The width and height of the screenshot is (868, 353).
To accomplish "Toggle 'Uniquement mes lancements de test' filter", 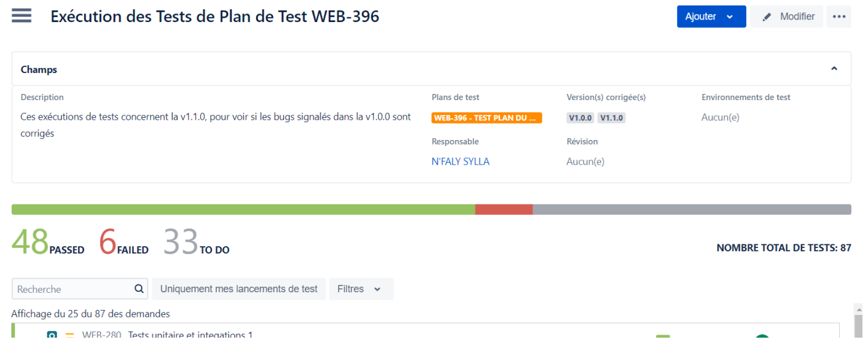I will tap(239, 289).
